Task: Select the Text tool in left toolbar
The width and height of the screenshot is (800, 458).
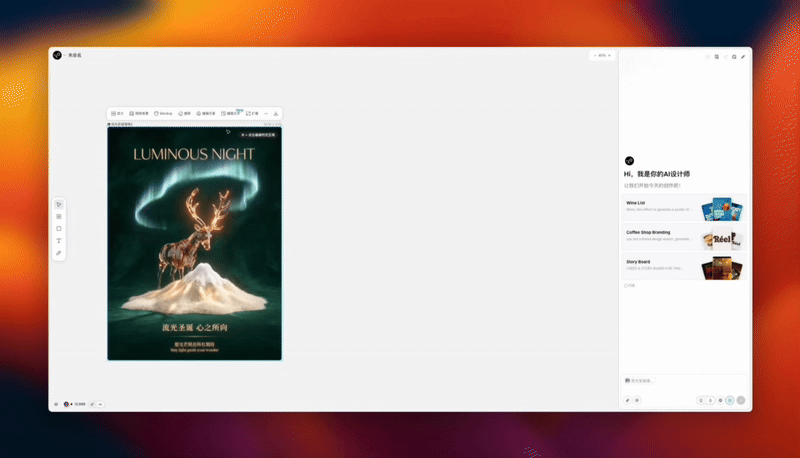Action: [59, 241]
